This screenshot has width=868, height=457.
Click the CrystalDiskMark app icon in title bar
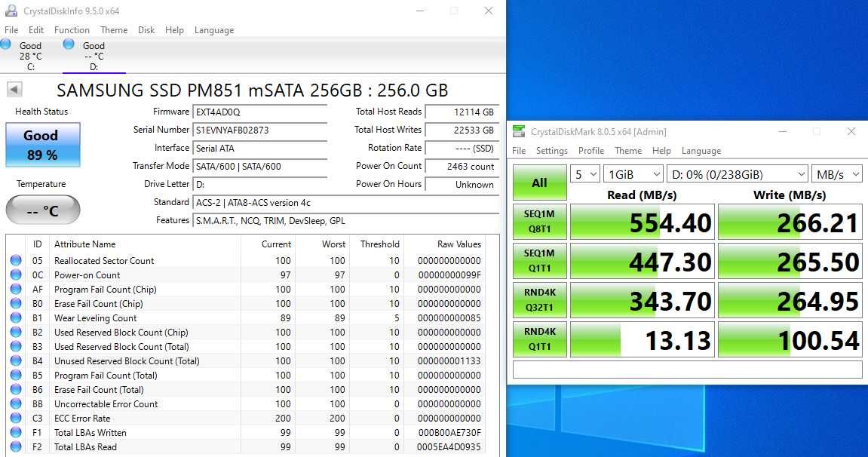[519, 131]
